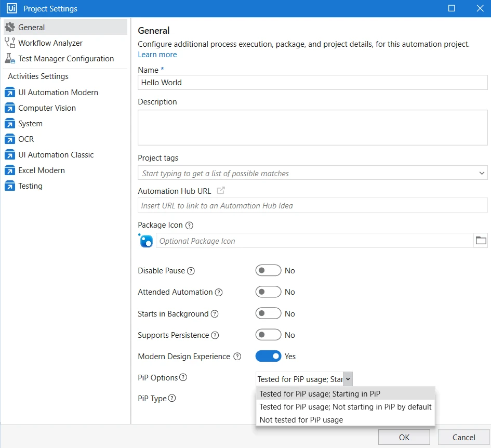
Task: Click the System package icon
Action: point(10,124)
